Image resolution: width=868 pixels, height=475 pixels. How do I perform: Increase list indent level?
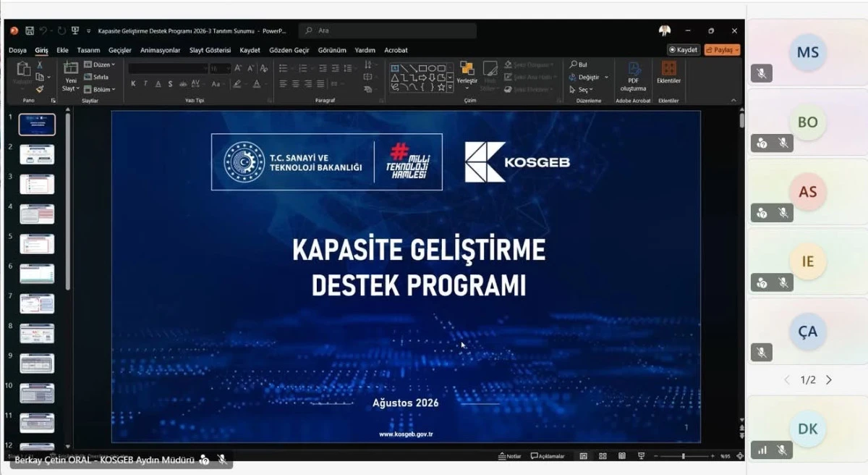(x=336, y=68)
